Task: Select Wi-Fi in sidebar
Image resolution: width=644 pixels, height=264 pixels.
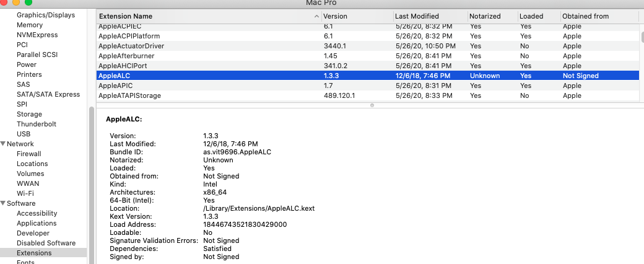Action: click(25, 193)
